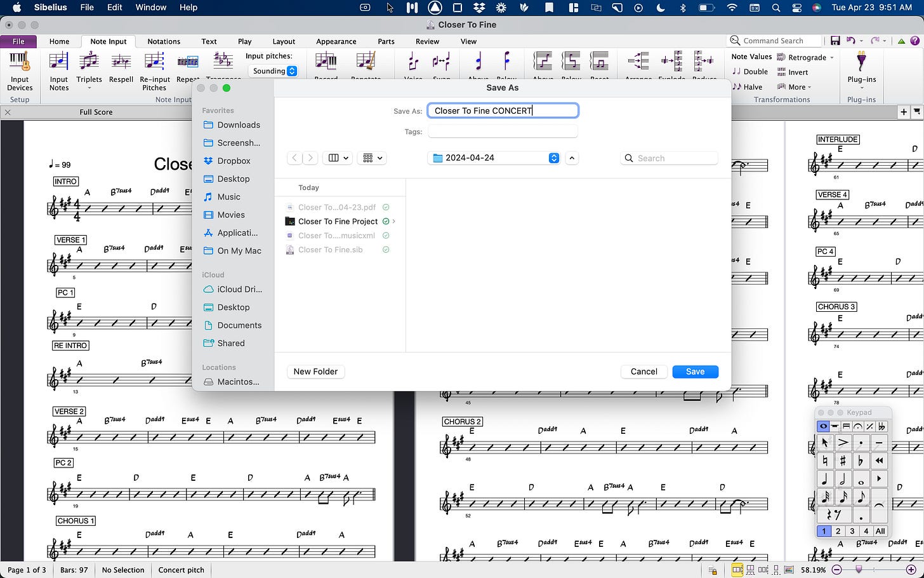Open the document tabs list dropdown
Screen dimensions: 924x578
[x=916, y=112]
